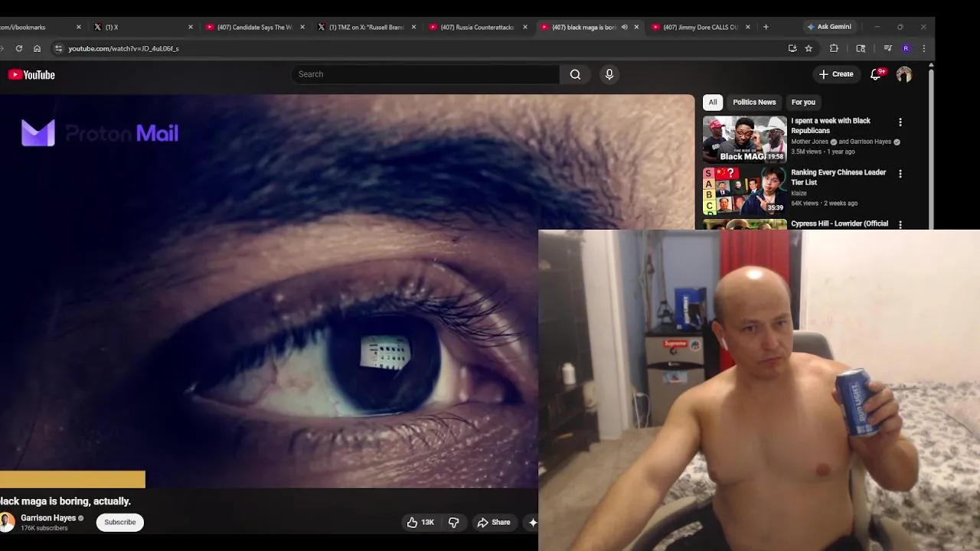Click the Share button

494,522
